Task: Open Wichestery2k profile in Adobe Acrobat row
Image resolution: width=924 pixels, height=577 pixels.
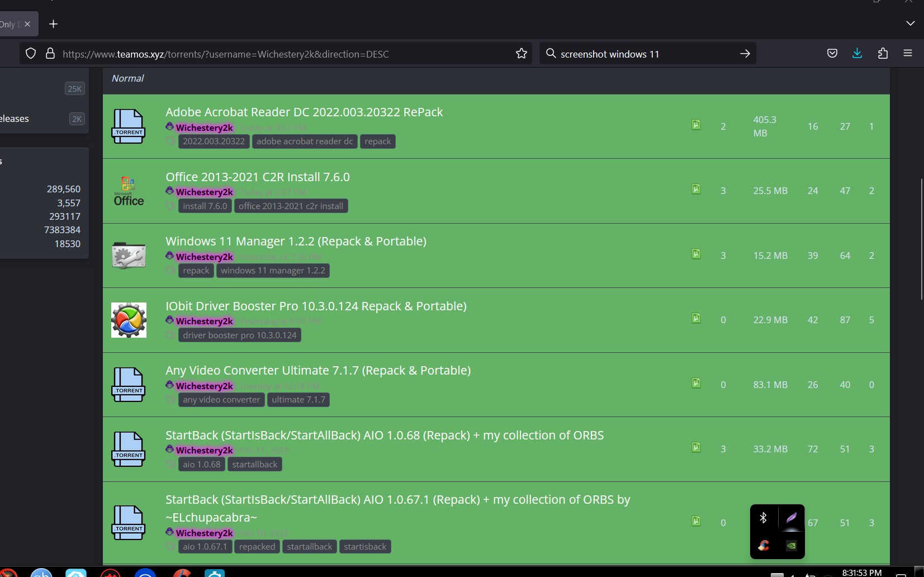Action: point(205,127)
